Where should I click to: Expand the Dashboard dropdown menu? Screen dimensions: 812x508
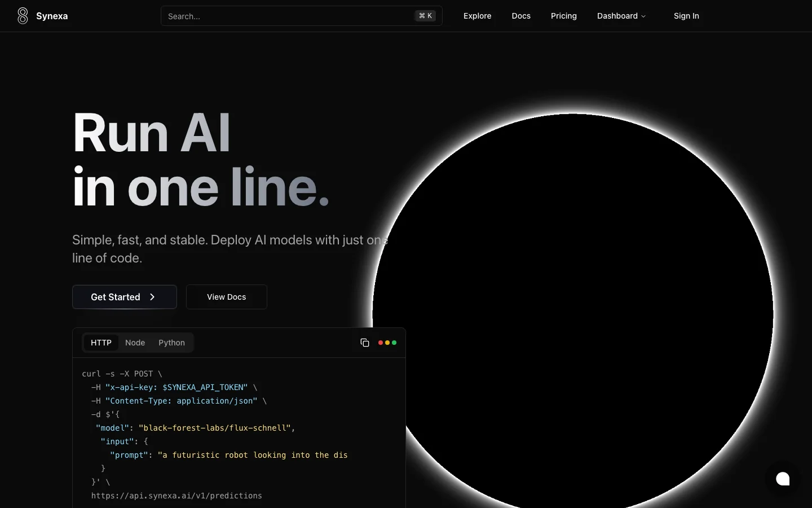click(621, 16)
